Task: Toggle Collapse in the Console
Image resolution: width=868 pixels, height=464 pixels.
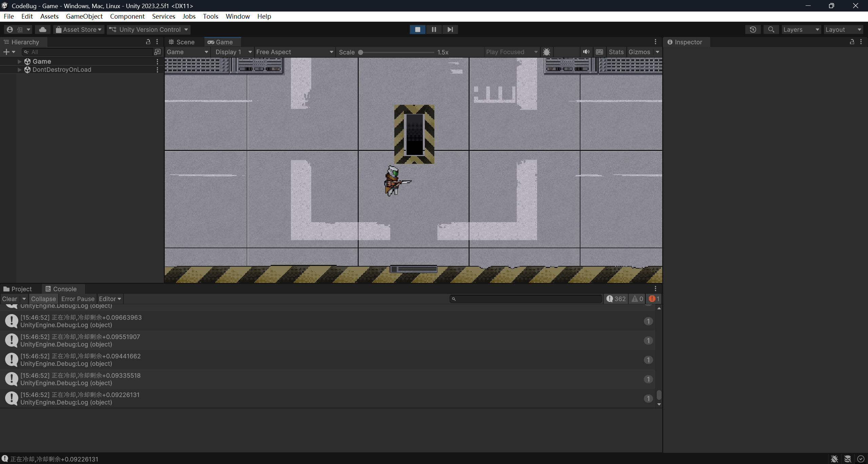Action: [43, 299]
